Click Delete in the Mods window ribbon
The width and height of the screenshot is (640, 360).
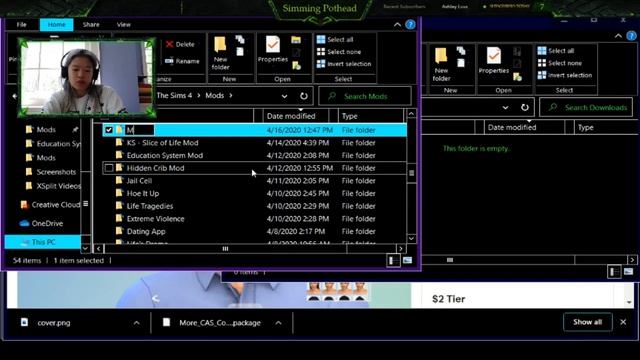click(x=180, y=44)
